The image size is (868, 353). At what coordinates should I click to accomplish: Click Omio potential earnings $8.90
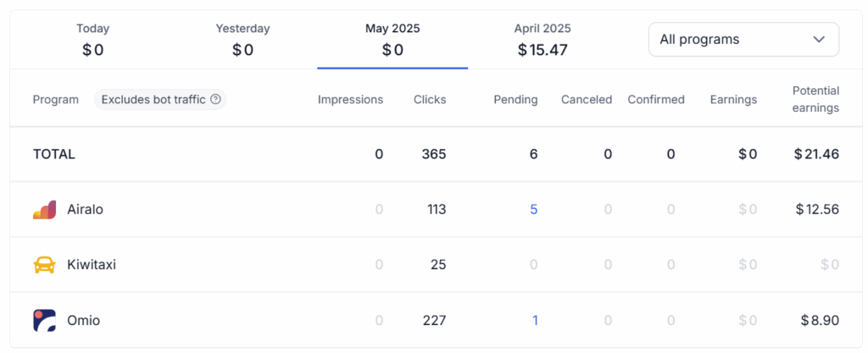coord(820,320)
